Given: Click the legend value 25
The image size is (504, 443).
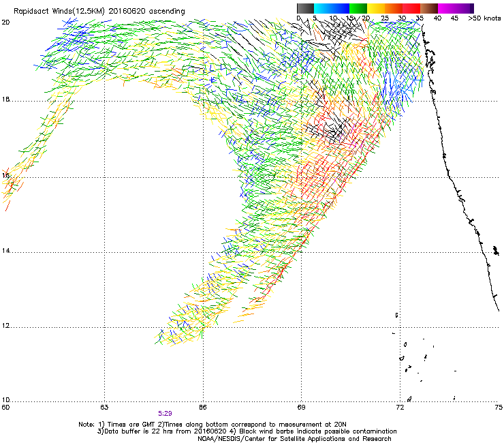Looking at the screenshot, I should pyautogui.click(x=385, y=18).
